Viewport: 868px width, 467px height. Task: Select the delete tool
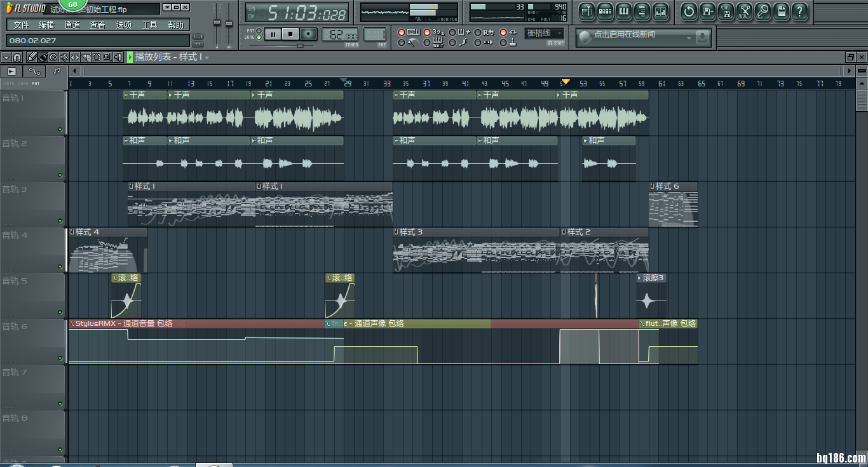click(53, 57)
